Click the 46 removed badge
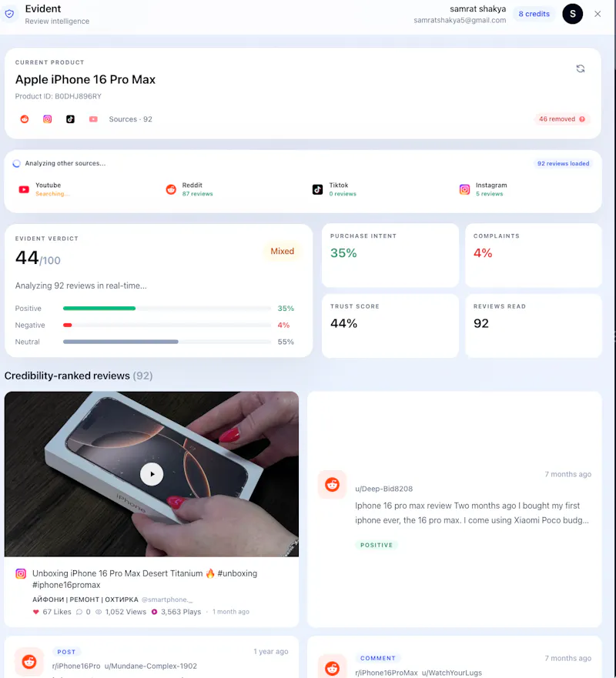The height and width of the screenshot is (678, 616). pyautogui.click(x=561, y=119)
